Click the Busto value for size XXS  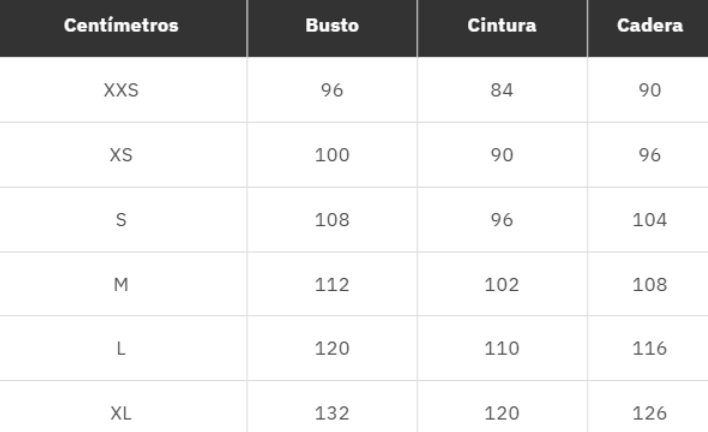[x=332, y=91]
